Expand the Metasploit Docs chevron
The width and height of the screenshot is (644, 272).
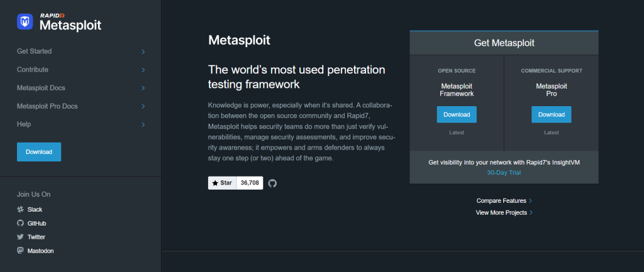[x=143, y=88]
